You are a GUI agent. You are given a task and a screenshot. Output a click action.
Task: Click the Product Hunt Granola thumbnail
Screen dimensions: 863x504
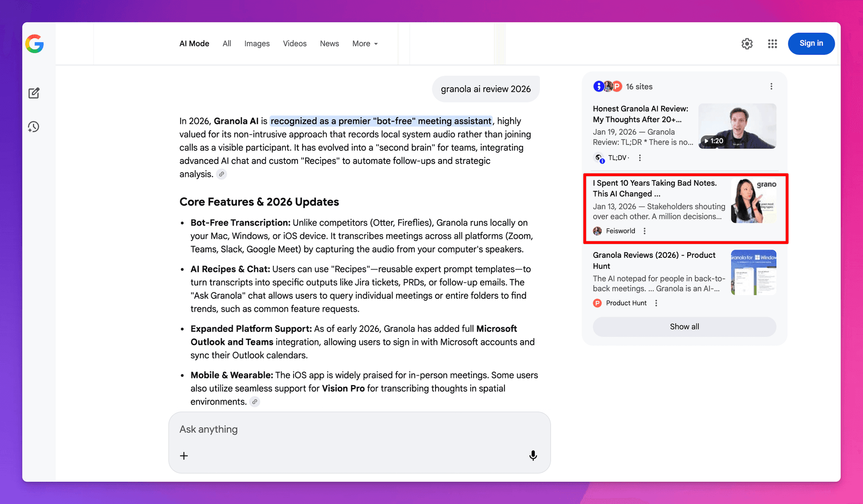click(x=754, y=273)
